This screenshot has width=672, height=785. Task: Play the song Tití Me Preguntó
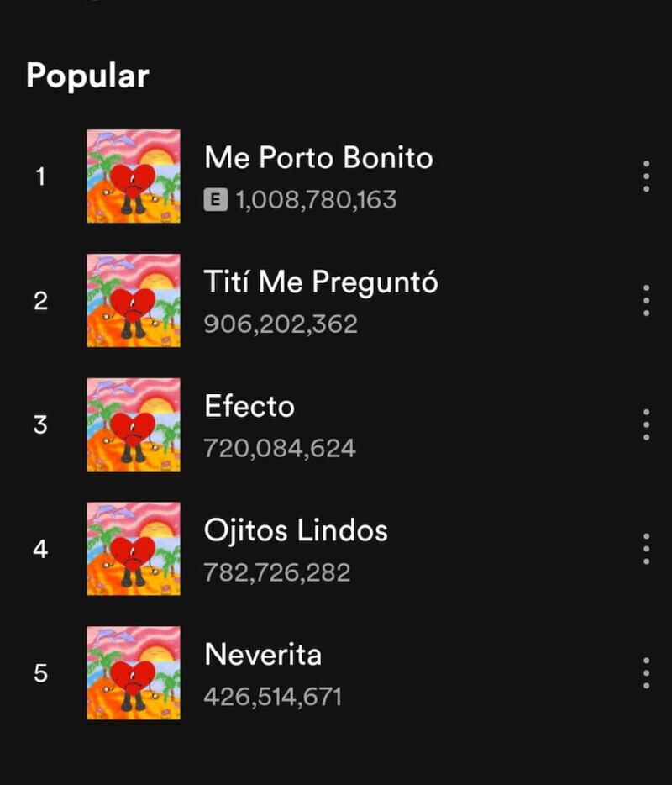click(321, 282)
